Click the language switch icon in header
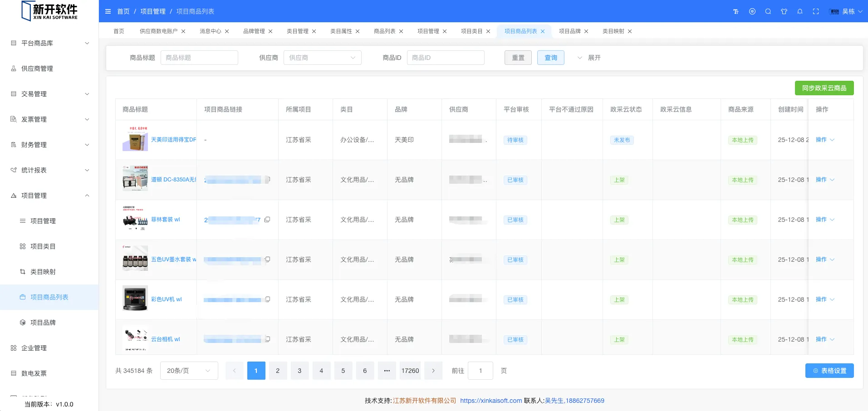 click(752, 11)
